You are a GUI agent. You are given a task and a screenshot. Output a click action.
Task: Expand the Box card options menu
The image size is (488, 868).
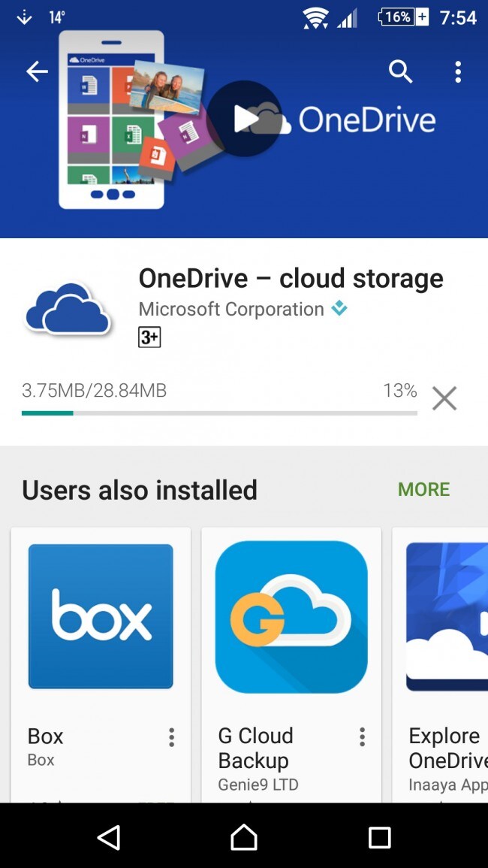point(171,736)
